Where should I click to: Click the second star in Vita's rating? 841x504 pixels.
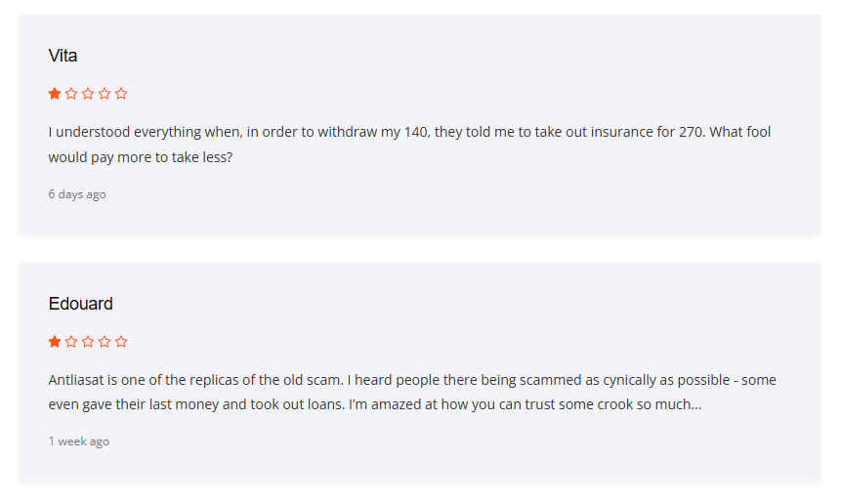[71, 94]
